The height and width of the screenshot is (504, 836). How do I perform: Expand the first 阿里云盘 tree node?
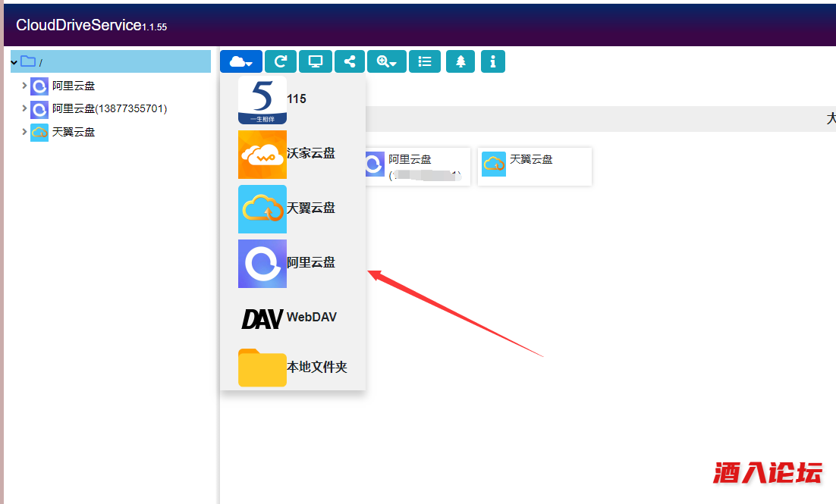tap(24, 85)
